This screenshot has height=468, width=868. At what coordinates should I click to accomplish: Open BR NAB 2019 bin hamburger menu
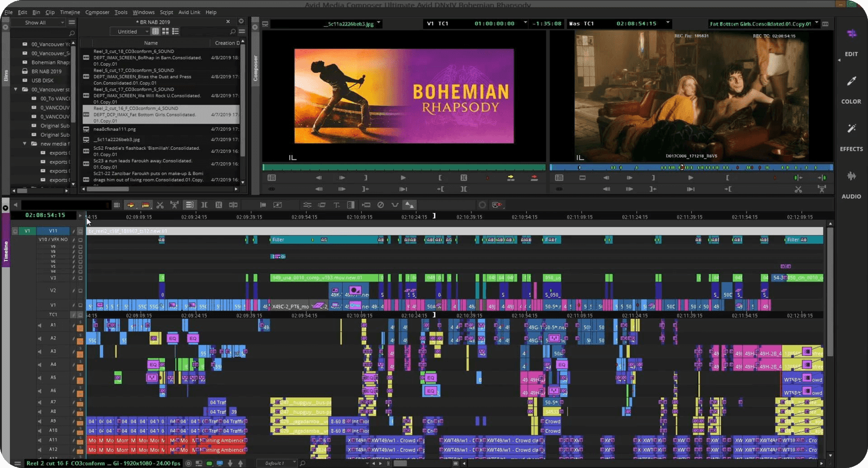pyautogui.click(x=241, y=31)
